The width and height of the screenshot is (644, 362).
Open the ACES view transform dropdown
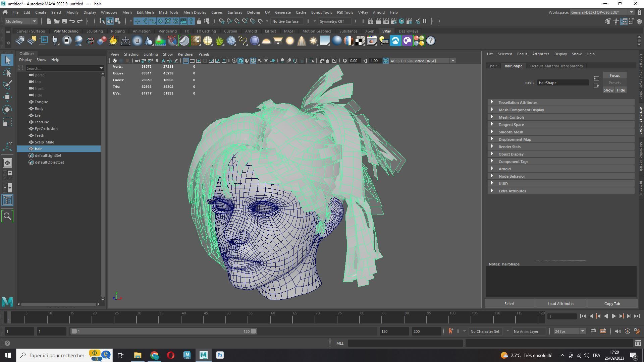tap(422, 61)
